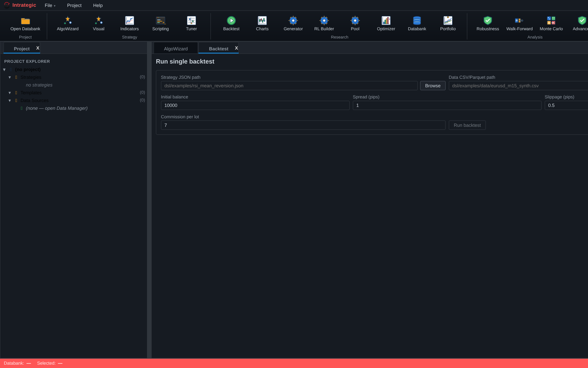Collapse the Templates tree node
The width and height of the screenshot is (588, 368).
[10, 93]
